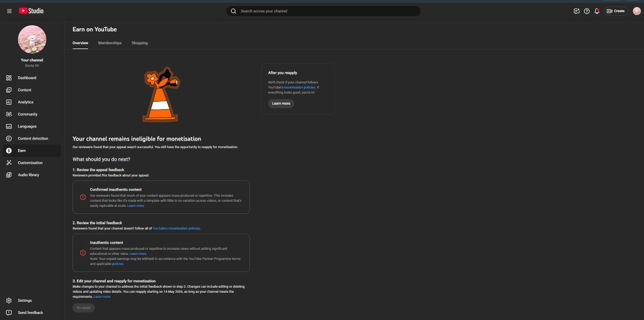The image size is (644, 320).
Task: Click the Create button
Action: [x=616, y=11]
